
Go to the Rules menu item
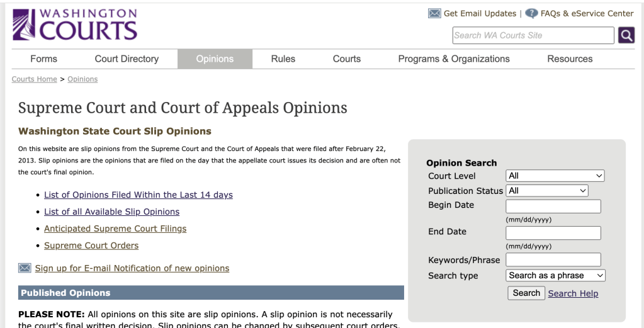[x=283, y=59]
